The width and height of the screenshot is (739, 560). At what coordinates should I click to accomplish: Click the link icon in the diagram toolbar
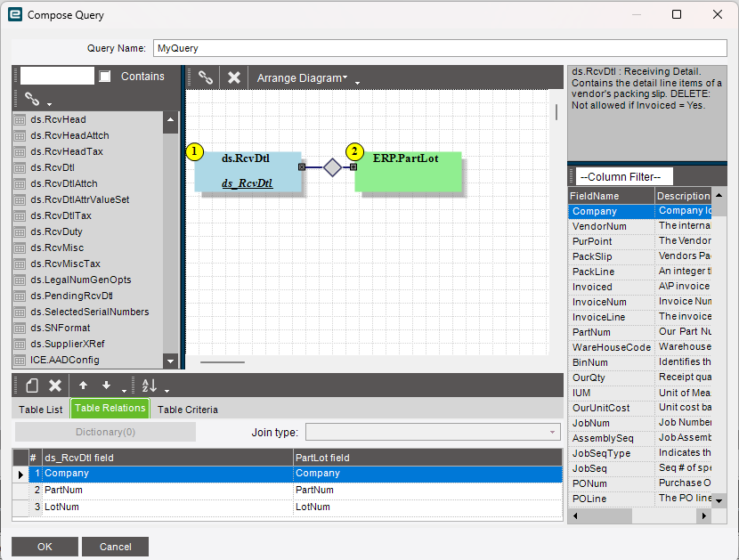pyautogui.click(x=205, y=77)
